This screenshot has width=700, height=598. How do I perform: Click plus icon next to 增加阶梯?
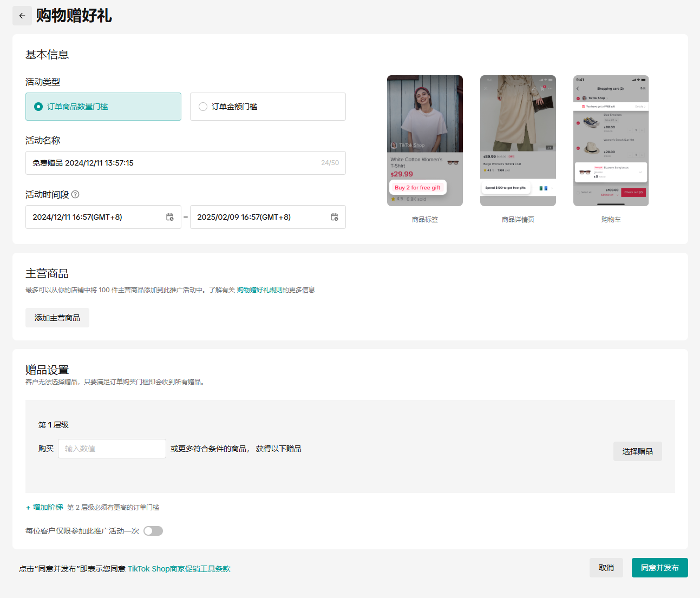point(28,508)
